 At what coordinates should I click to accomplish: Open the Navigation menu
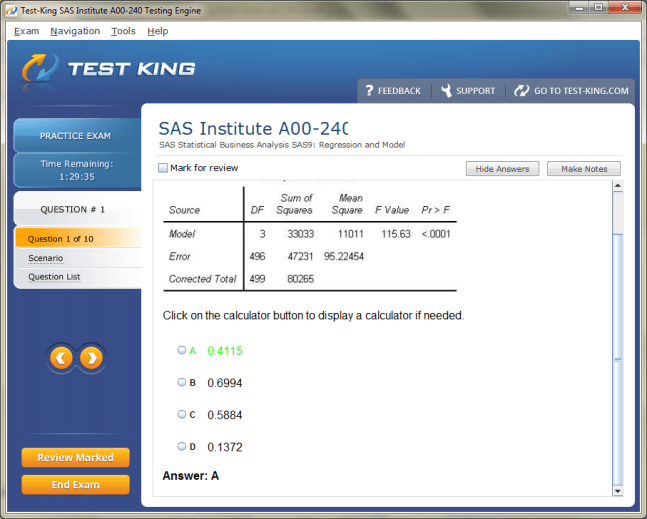(x=75, y=31)
